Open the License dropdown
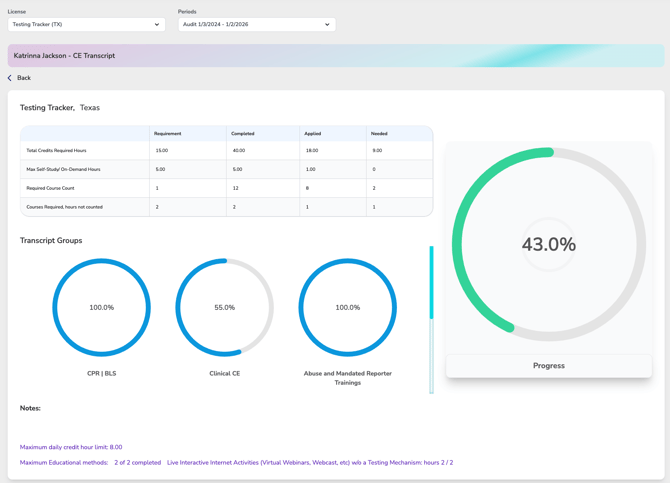Image resolution: width=670 pixels, height=483 pixels. 86,25
